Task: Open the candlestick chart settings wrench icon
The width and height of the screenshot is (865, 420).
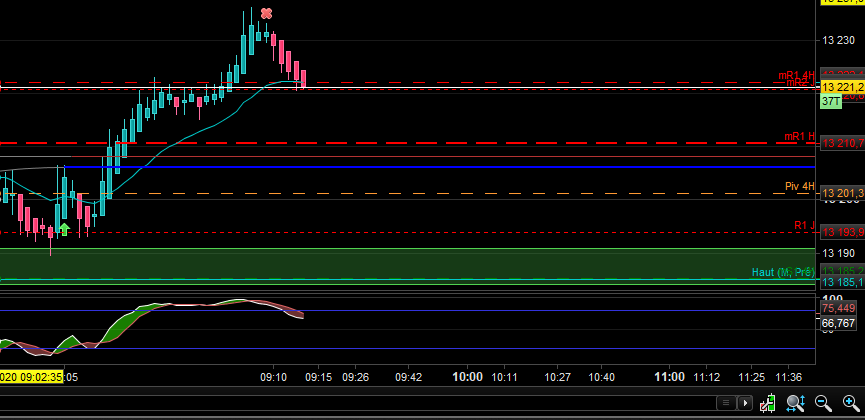Action: 767,403
